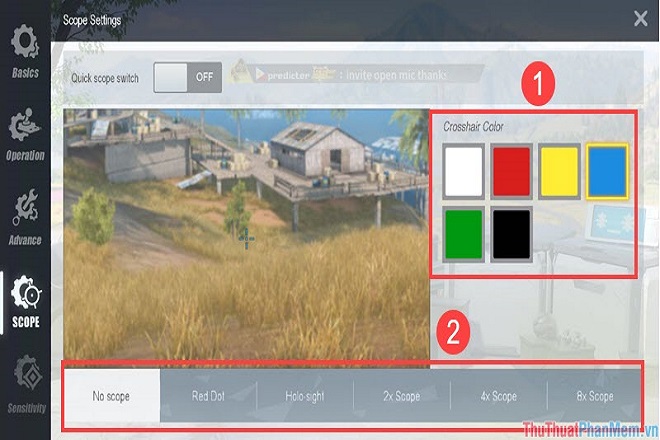
Task: Select the SCOPE crosshair-gear icon
Action: (26, 293)
